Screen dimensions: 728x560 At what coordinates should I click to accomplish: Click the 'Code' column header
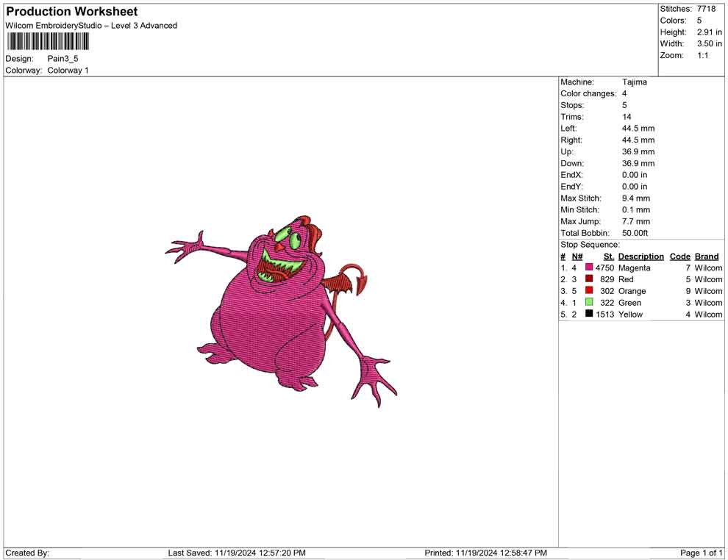(679, 256)
